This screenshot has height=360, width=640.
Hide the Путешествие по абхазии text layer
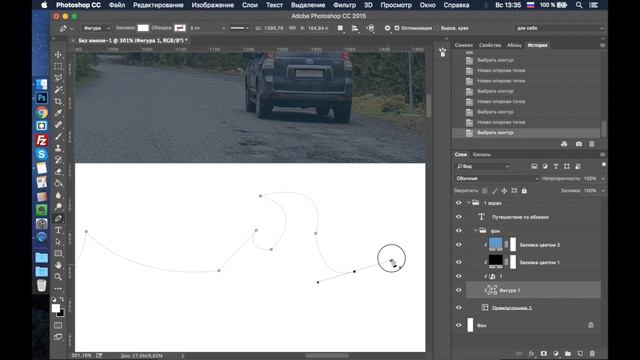pyautogui.click(x=458, y=217)
